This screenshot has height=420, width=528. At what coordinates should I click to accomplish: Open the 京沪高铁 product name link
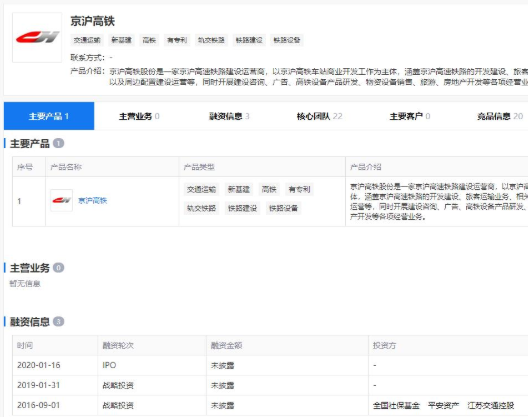(x=93, y=201)
